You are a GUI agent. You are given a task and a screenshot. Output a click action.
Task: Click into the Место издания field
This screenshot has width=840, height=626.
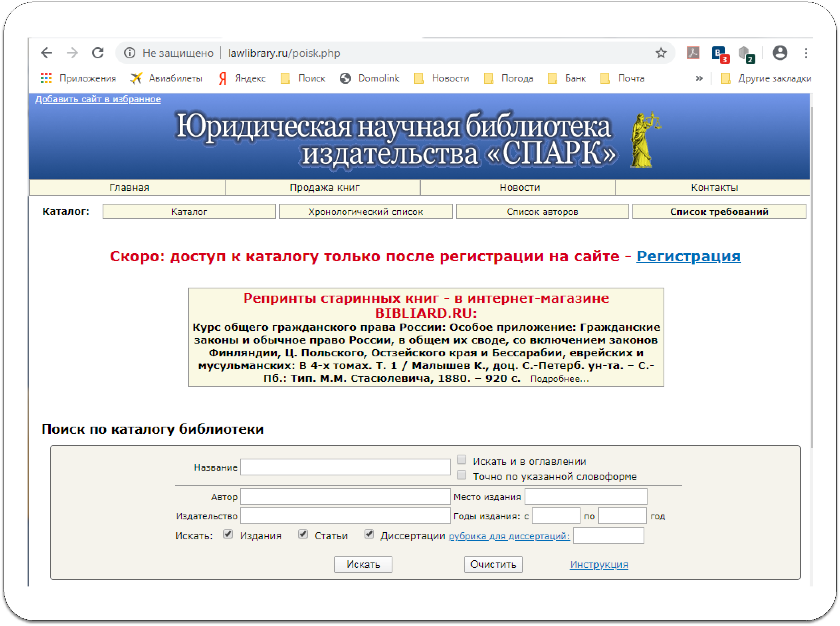586,497
